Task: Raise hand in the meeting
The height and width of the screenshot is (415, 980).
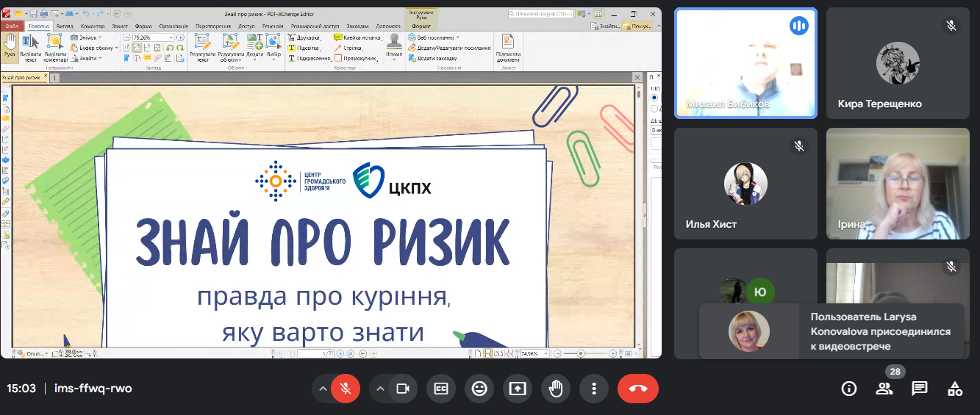Action: (x=556, y=389)
